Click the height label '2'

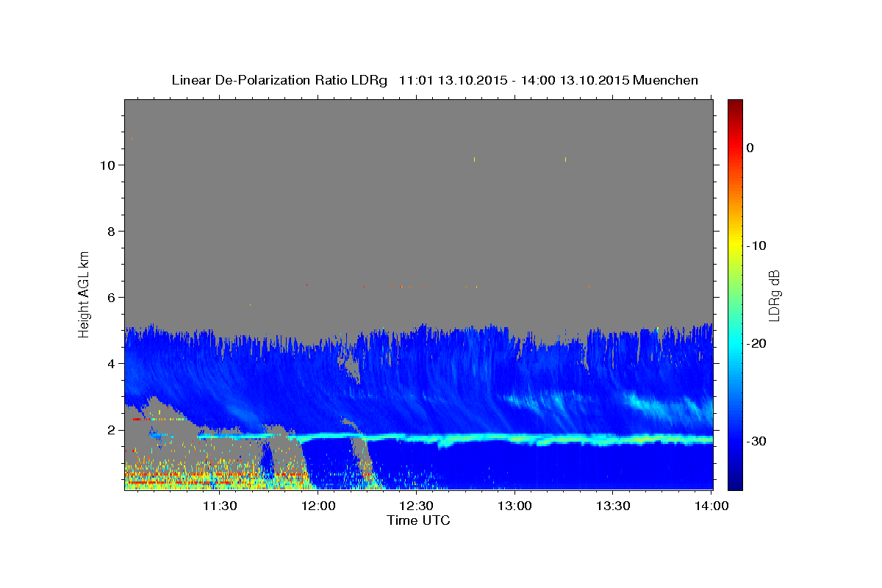111,430
